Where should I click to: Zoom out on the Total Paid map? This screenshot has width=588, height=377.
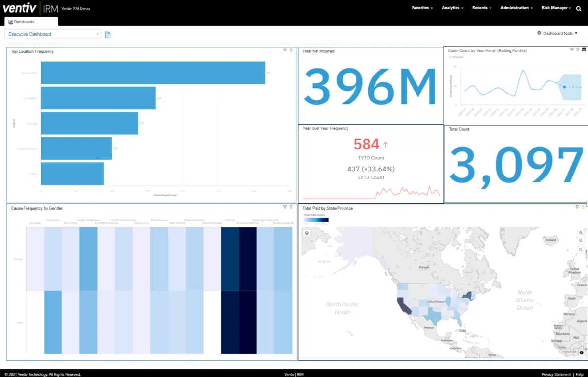(581, 241)
